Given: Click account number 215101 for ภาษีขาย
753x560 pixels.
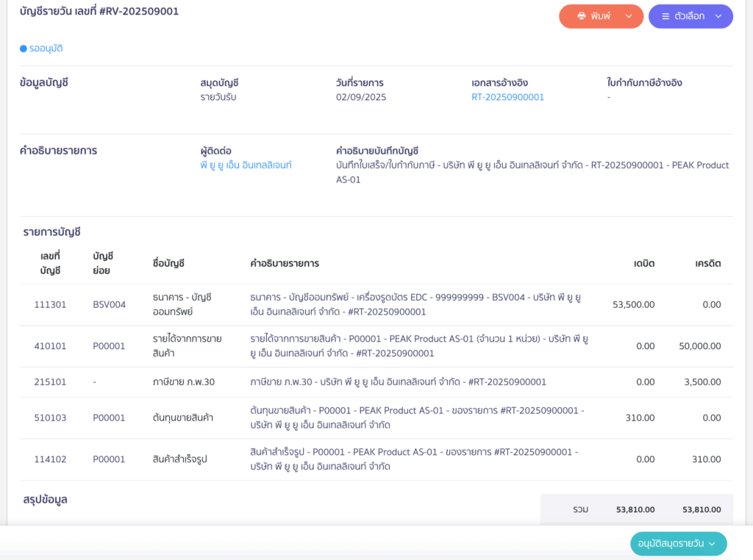Looking at the screenshot, I should (50, 382).
